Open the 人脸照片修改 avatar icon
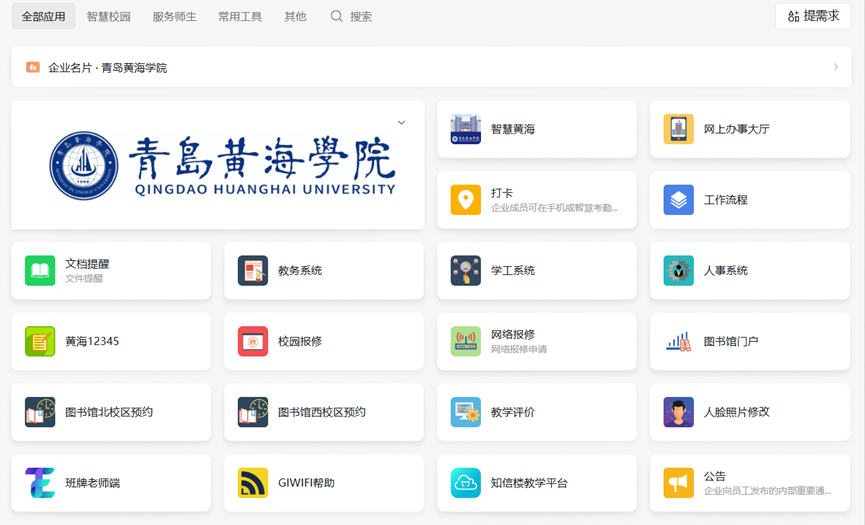Image resolution: width=865 pixels, height=525 pixels. click(679, 412)
